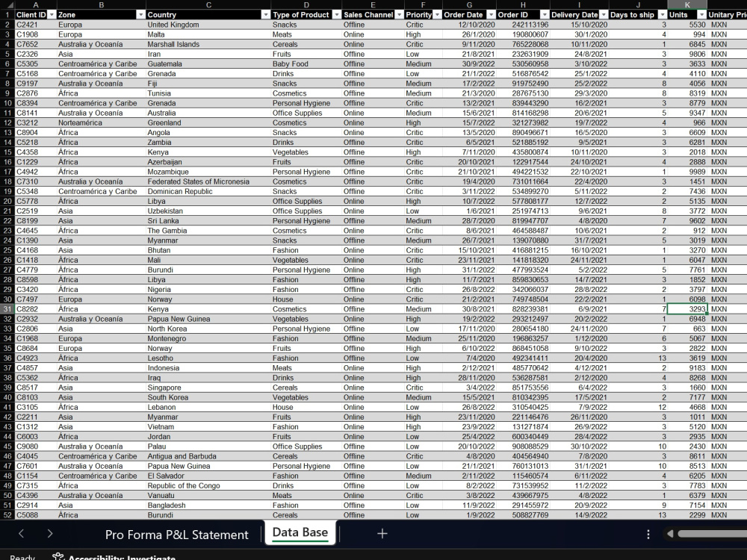
Task: Click the Dominican Republic cell
Action: point(208,191)
